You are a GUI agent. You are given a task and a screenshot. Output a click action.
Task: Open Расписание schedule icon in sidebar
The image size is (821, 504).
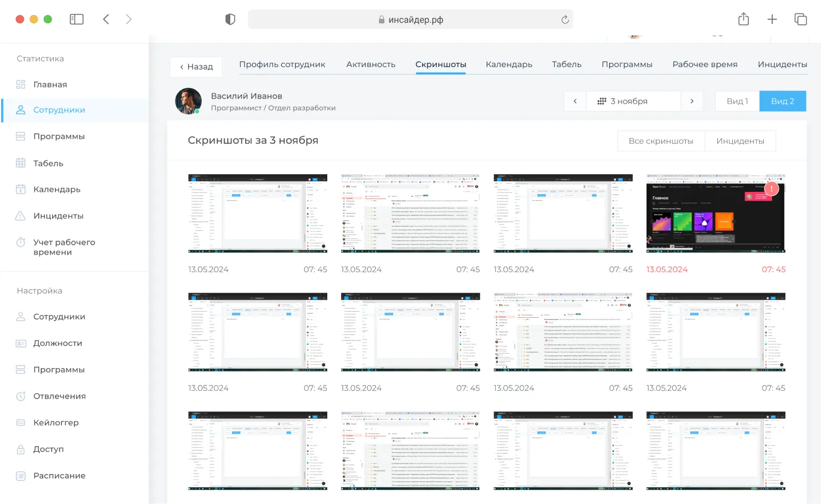tap(21, 476)
